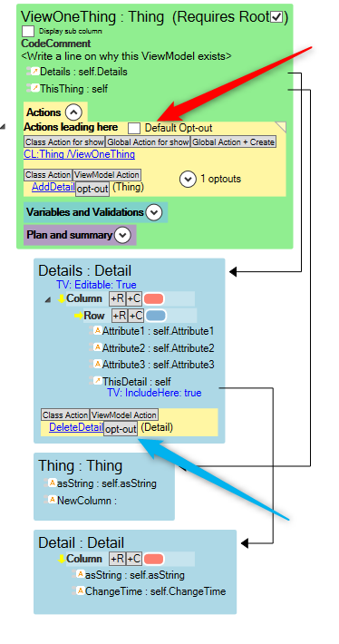Click the yellow arrow beside Row
This screenshot has width=339, height=644.
78,316
